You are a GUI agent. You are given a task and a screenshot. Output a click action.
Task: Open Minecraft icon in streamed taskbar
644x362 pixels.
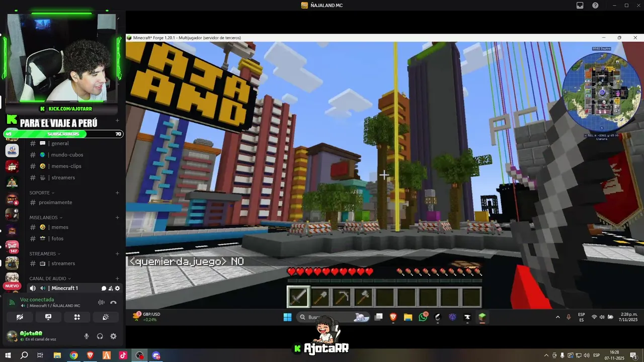point(482,317)
